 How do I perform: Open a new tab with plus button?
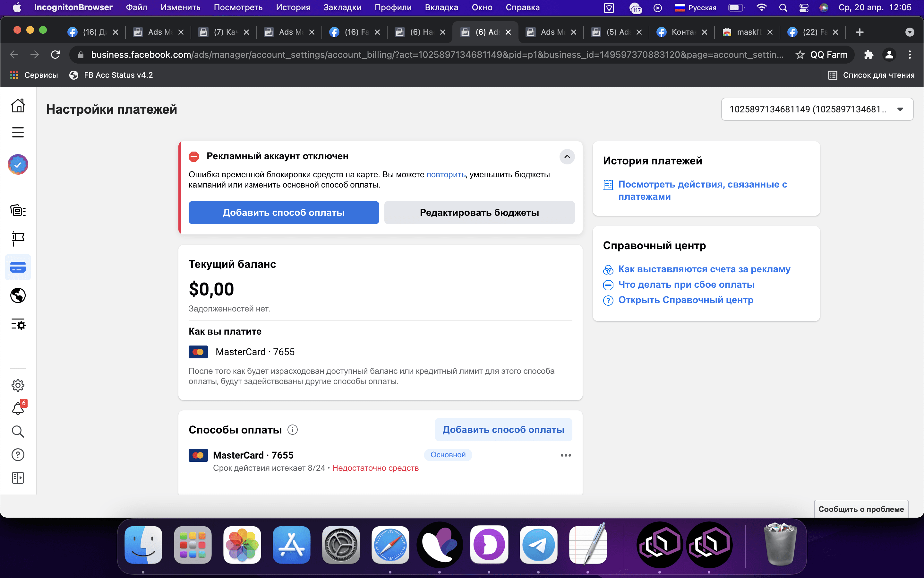[860, 32]
